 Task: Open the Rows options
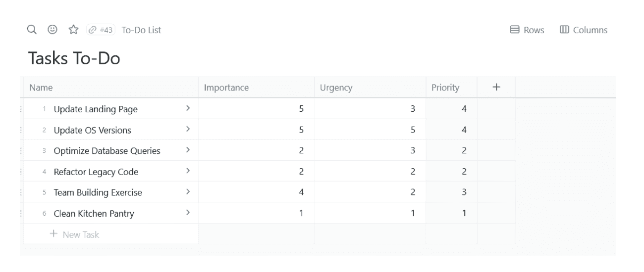pyautogui.click(x=527, y=30)
